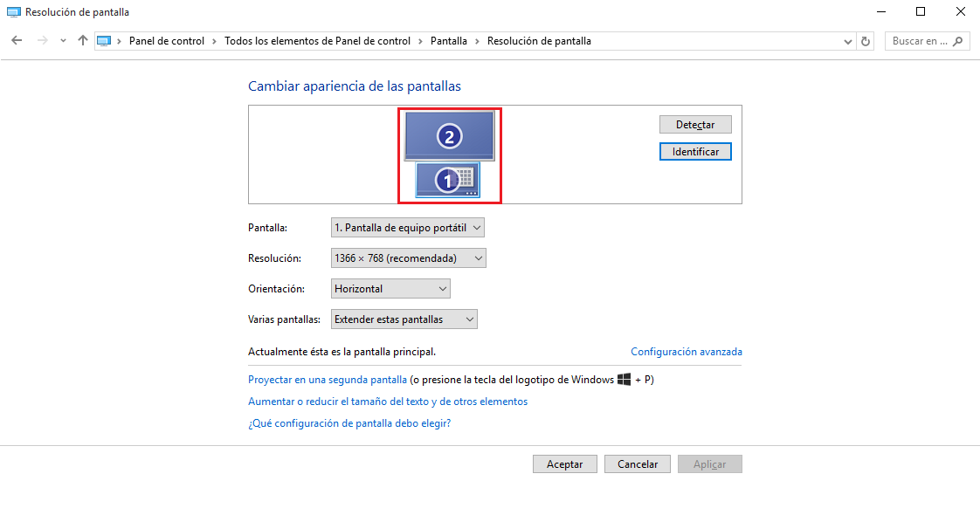Viewport: 980px width, 515px height.
Task: Open the Resolución dropdown
Action: point(408,258)
